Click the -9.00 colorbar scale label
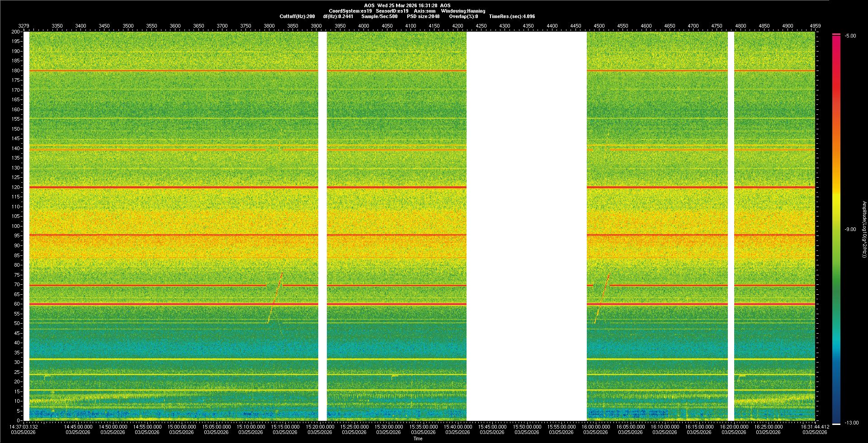The image size is (868, 443). pyautogui.click(x=850, y=229)
